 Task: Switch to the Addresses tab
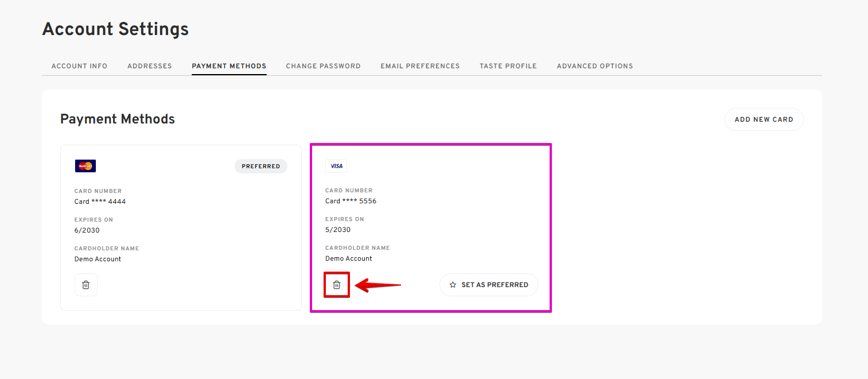click(x=150, y=66)
